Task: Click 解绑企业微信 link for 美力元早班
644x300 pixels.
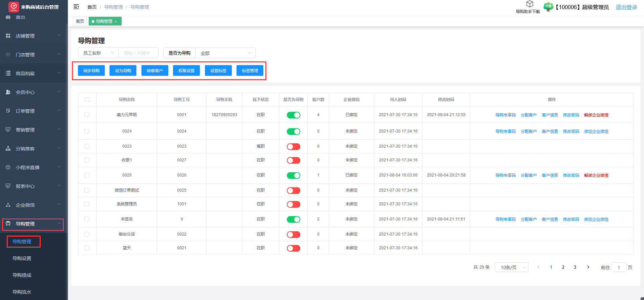Action: click(x=596, y=115)
